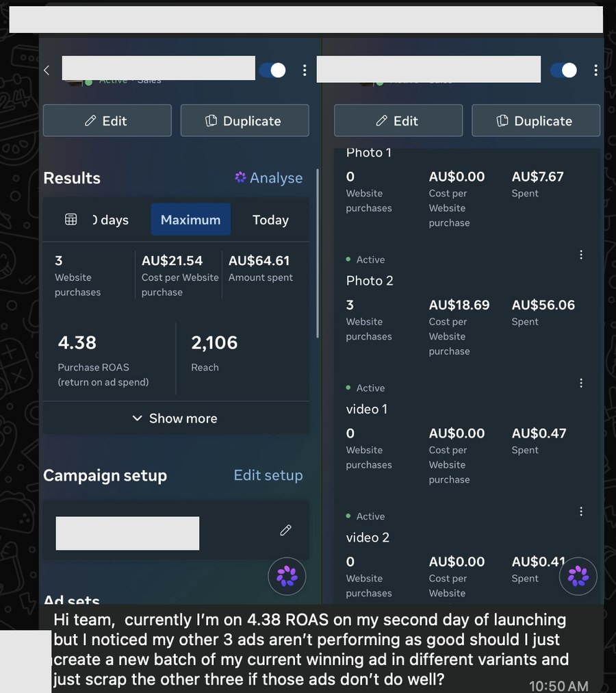
Task: Open the kebab menu beside the ads list toggle
Action: tap(595, 70)
